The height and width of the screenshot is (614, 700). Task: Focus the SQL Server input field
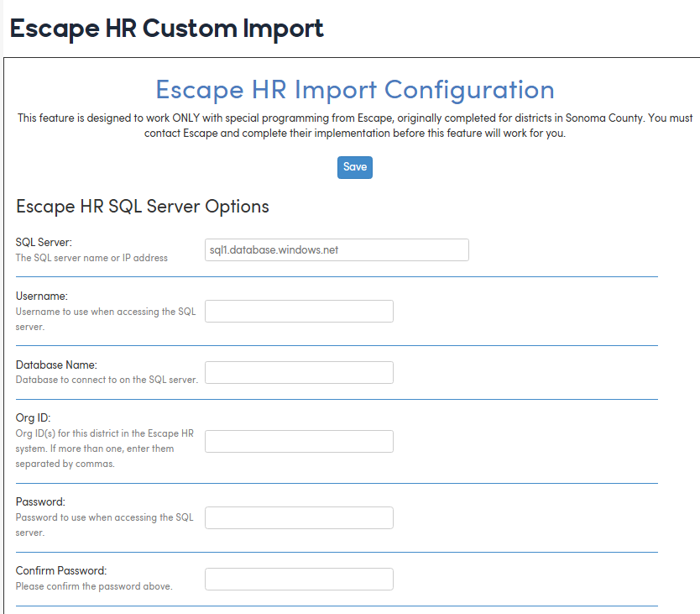pos(337,249)
